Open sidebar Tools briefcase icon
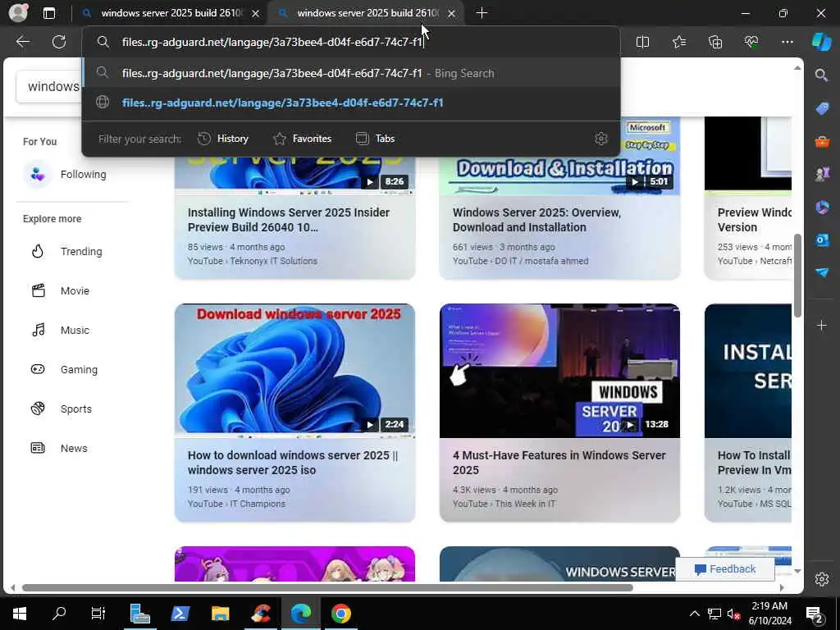This screenshot has height=630, width=840. click(x=822, y=141)
